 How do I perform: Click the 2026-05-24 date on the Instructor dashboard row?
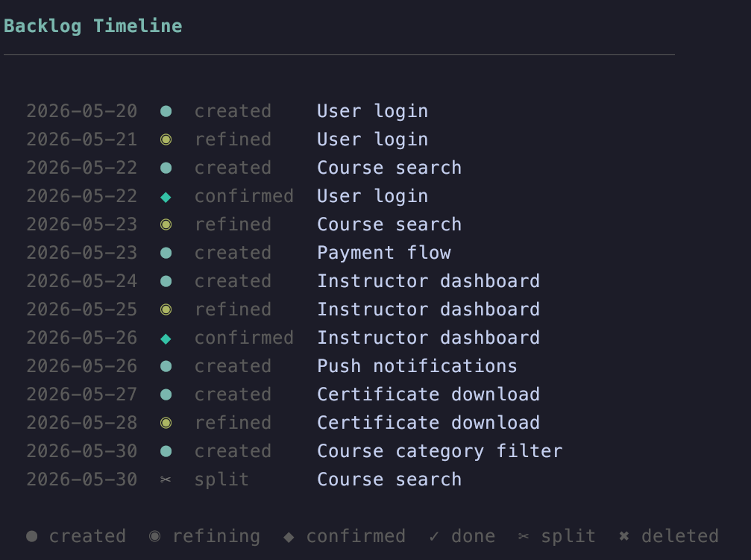(82, 281)
